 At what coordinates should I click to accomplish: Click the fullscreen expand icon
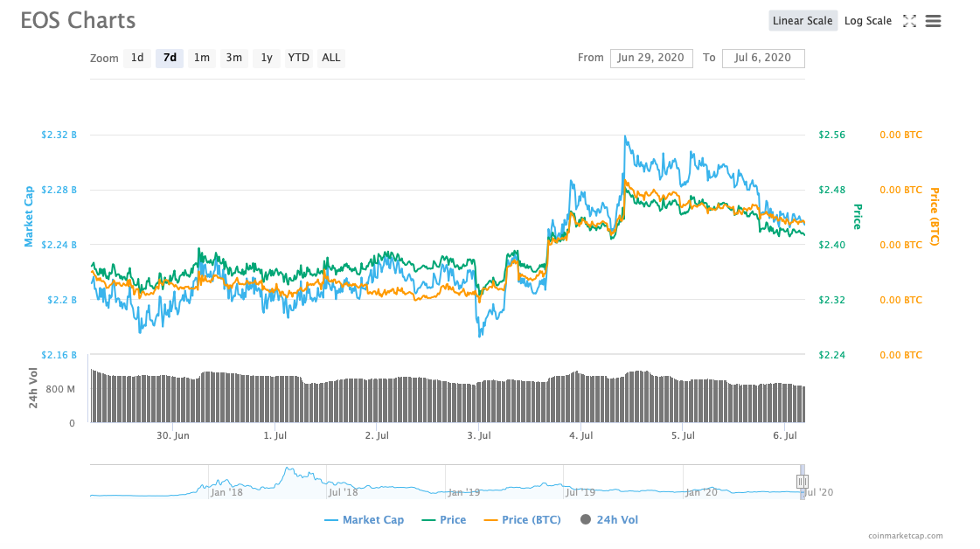coord(909,21)
